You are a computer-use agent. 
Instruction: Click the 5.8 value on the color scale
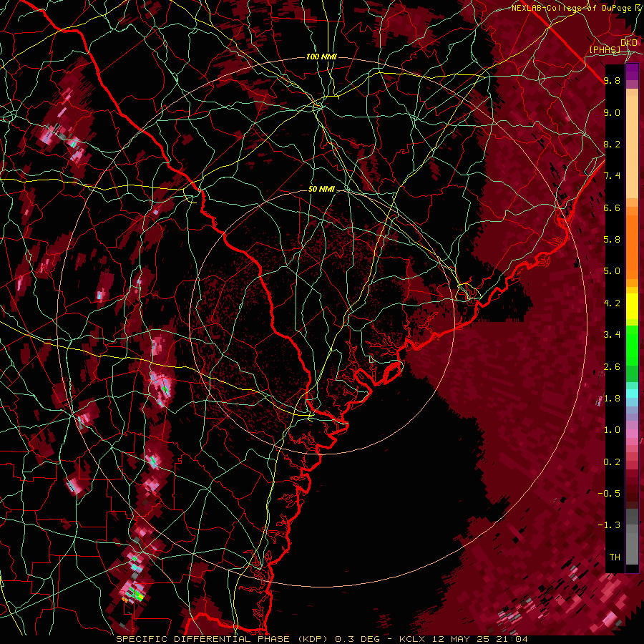(612, 240)
